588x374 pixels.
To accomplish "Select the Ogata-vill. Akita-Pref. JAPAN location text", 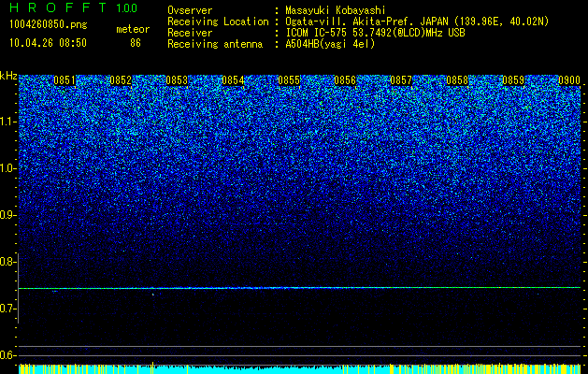I will (417, 22).
